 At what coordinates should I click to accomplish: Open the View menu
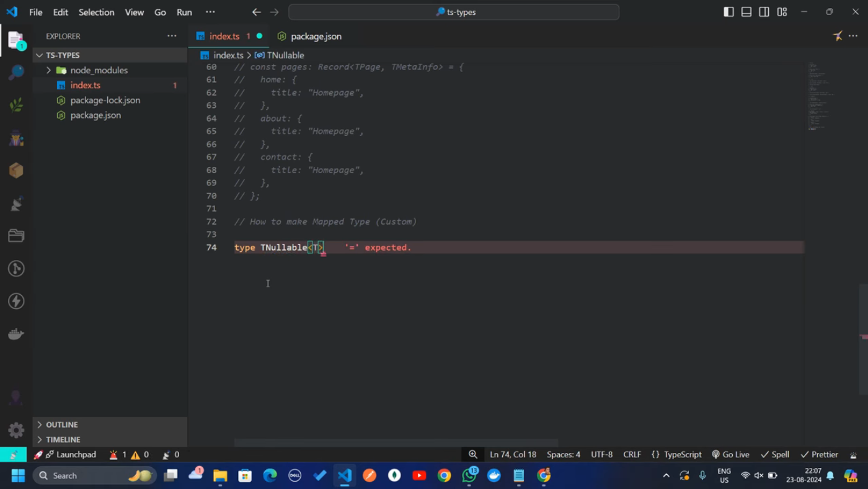point(134,12)
